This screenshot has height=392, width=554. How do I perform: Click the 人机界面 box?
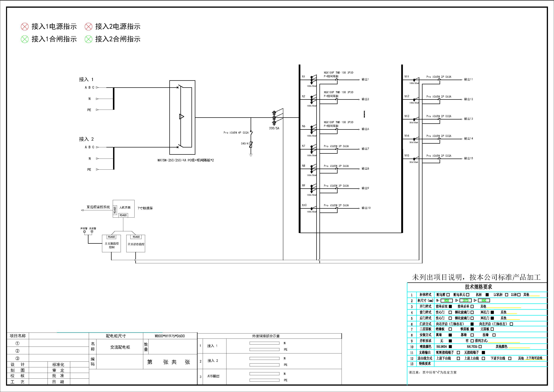123,209
